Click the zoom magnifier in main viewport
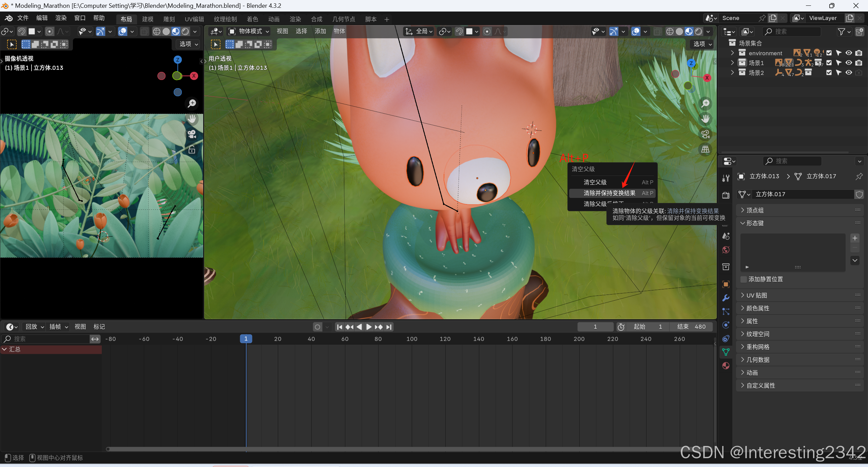This screenshot has width=868, height=467. [706, 103]
